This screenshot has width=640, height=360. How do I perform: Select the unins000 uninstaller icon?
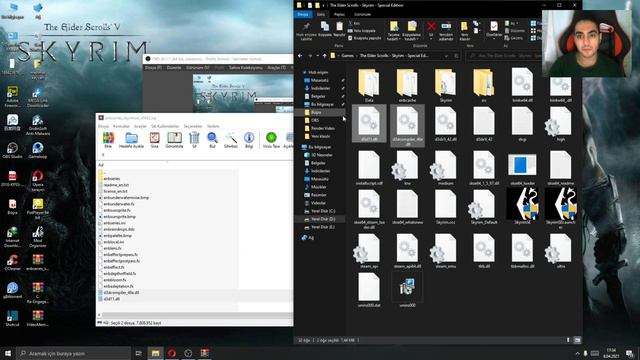407,289
